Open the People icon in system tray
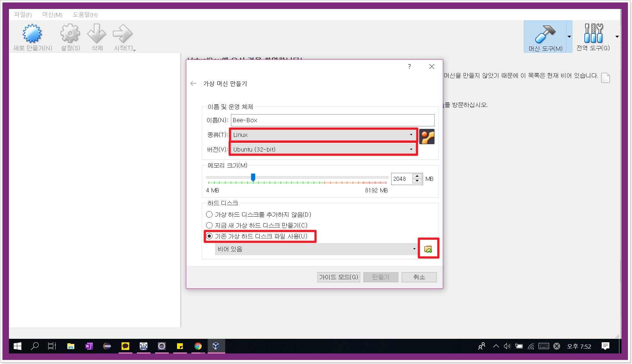Image resolution: width=632 pixels, height=364 pixels. pos(482,346)
